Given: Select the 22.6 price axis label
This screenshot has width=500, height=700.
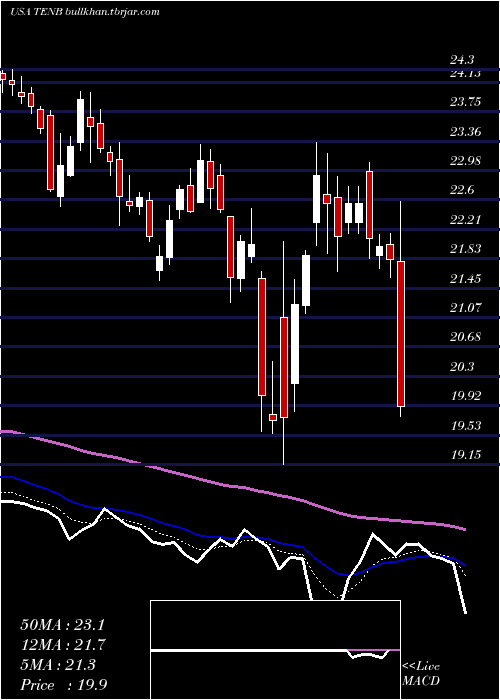Looking at the screenshot, I should point(462,191).
